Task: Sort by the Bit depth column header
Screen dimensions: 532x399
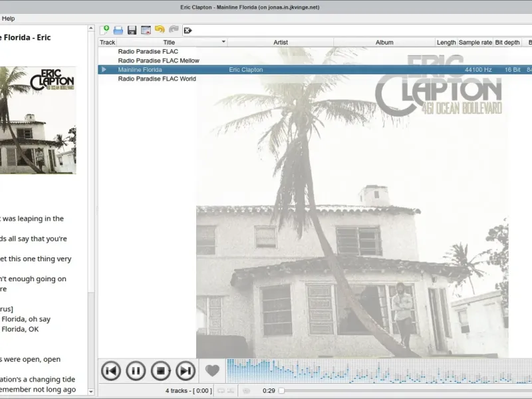Action: pos(507,43)
